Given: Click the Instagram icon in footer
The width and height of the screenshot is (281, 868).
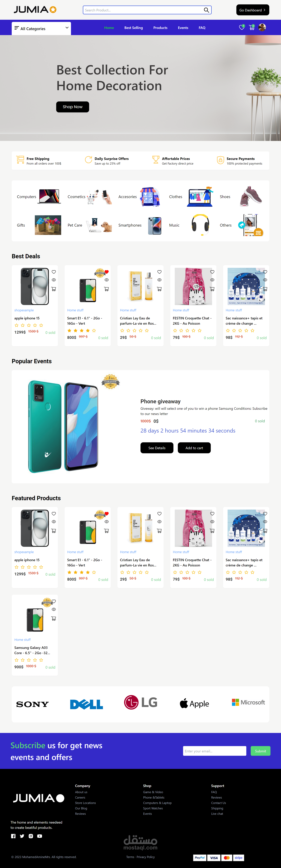Looking at the screenshot, I should click(x=31, y=836).
